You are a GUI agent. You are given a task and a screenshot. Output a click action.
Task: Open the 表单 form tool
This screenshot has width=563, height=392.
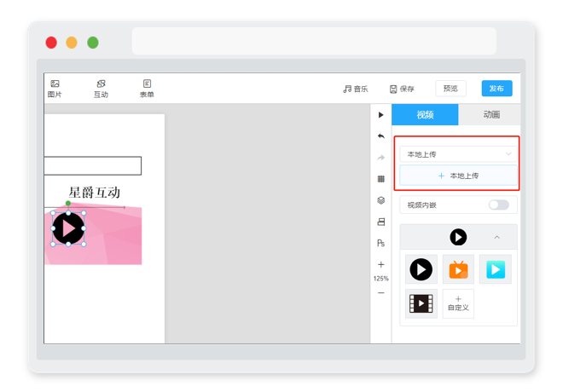[x=147, y=89]
